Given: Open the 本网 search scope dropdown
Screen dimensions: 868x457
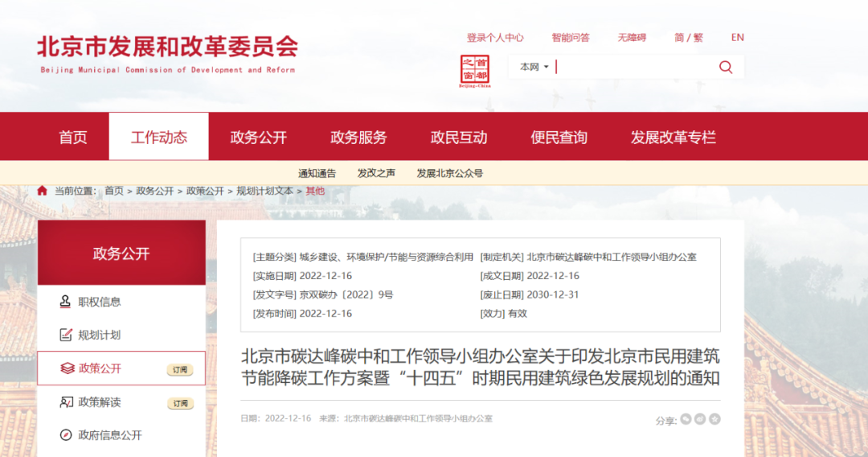Looking at the screenshot, I should click(x=534, y=67).
